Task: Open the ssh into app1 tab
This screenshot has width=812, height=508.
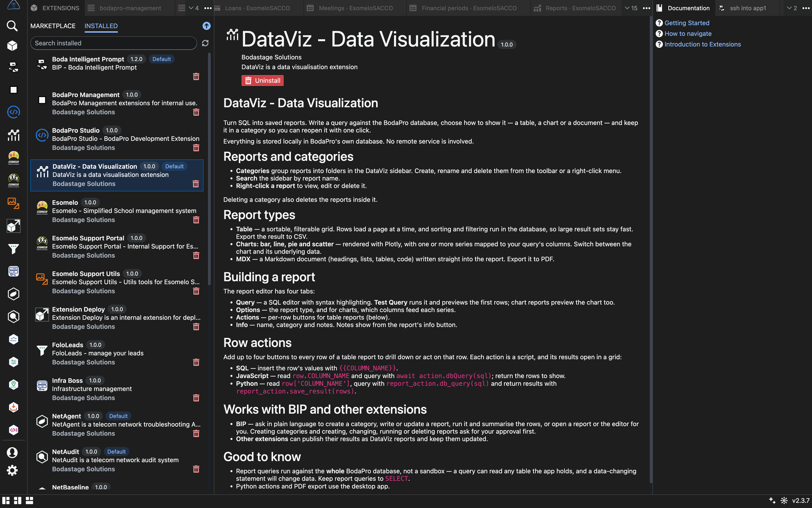Action: click(748, 8)
